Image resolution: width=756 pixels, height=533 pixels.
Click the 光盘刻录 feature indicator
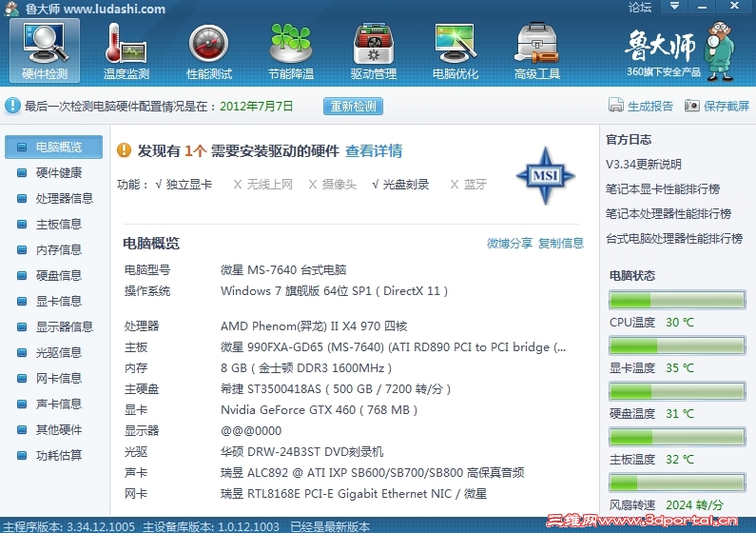pyautogui.click(x=400, y=185)
